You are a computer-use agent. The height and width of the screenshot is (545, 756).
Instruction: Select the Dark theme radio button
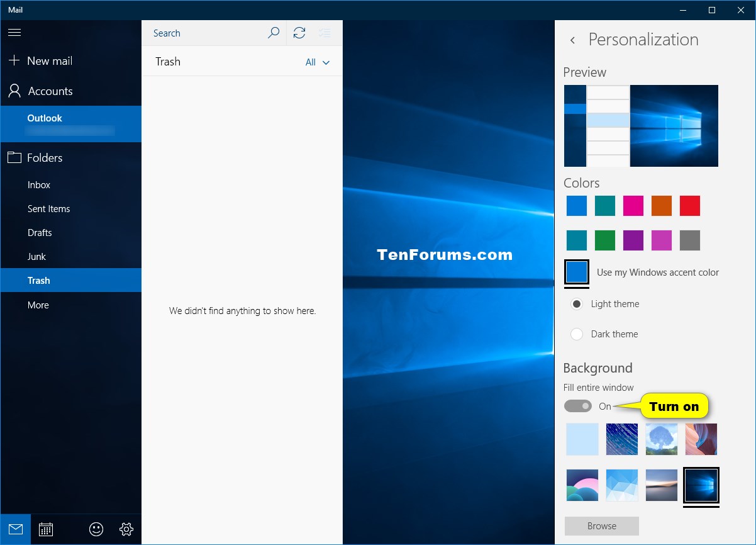577,334
